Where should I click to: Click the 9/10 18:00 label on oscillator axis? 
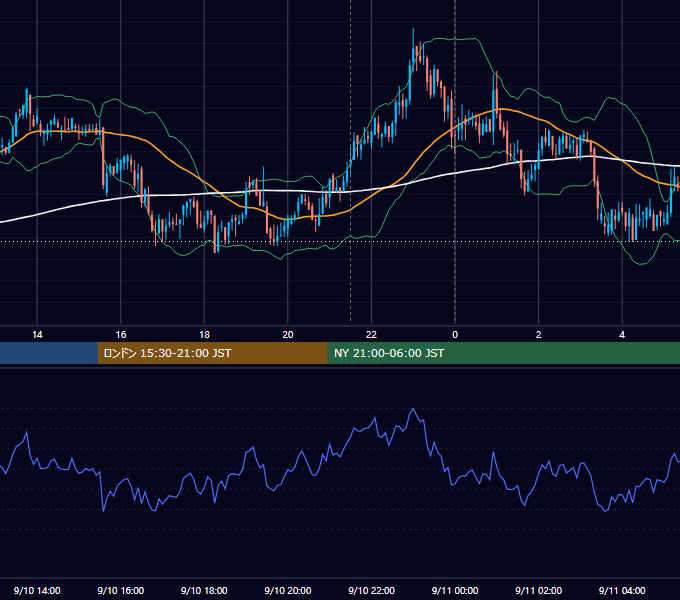204,590
